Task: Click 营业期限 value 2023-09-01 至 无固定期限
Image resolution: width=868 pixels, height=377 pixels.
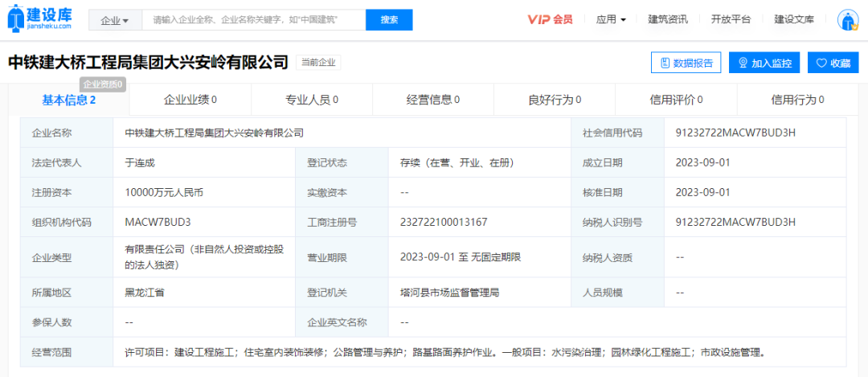Action: (x=461, y=257)
